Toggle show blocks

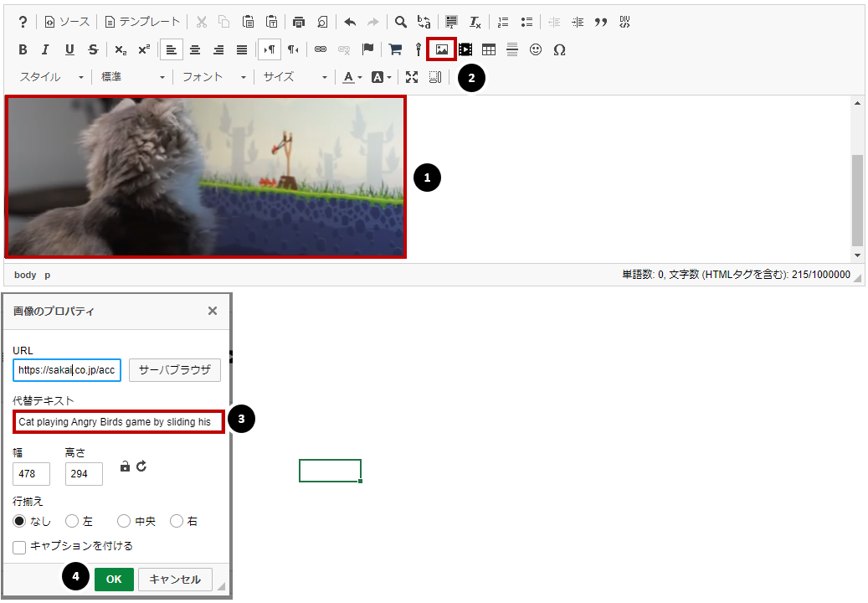tap(435, 77)
